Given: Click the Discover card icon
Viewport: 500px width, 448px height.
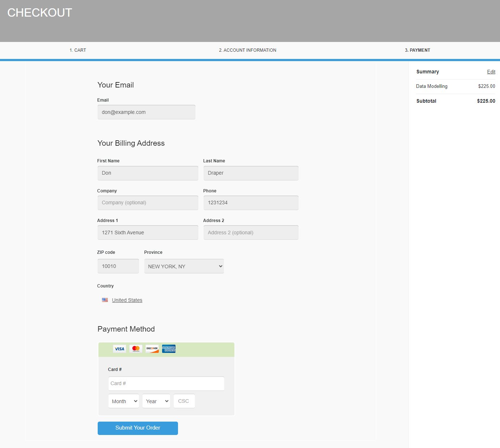Looking at the screenshot, I should pyautogui.click(x=152, y=349).
